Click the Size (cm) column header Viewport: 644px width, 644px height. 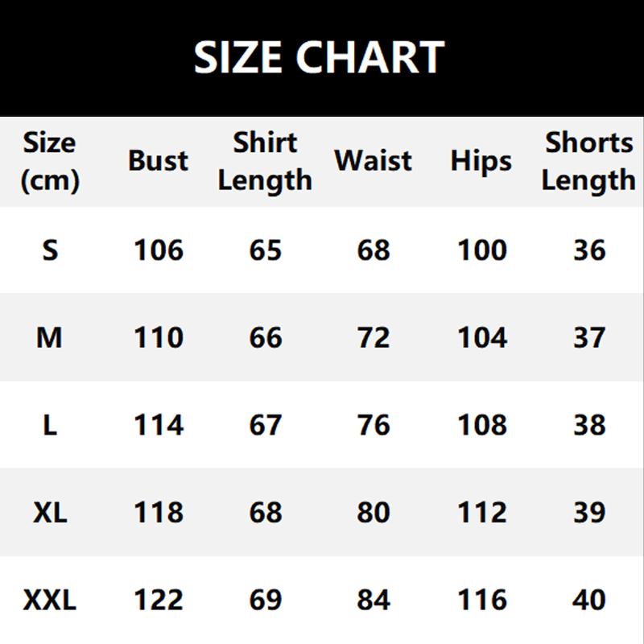(49, 161)
